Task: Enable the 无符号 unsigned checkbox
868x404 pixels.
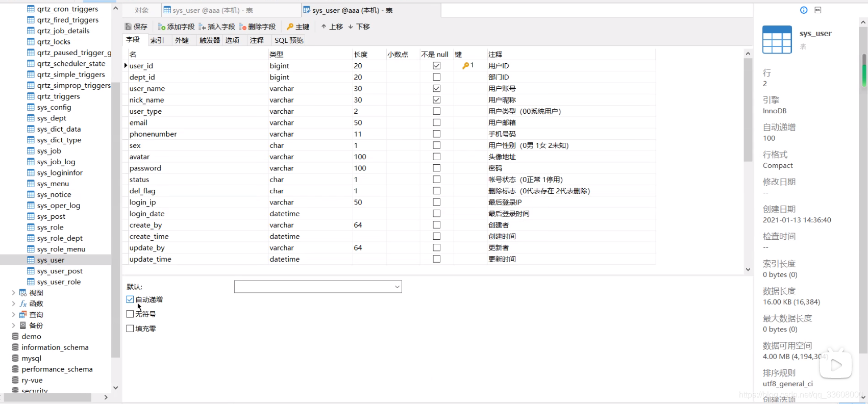Action: click(130, 314)
